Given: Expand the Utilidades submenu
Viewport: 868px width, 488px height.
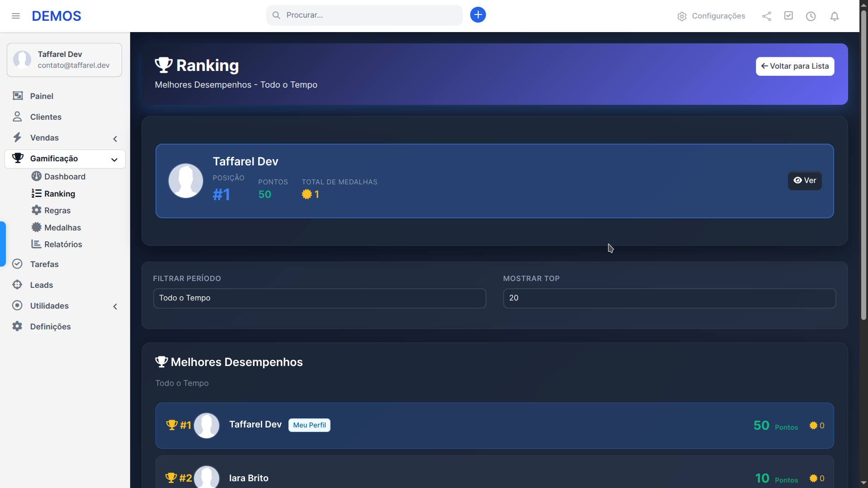Looking at the screenshot, I should click(x=115, y=306).
